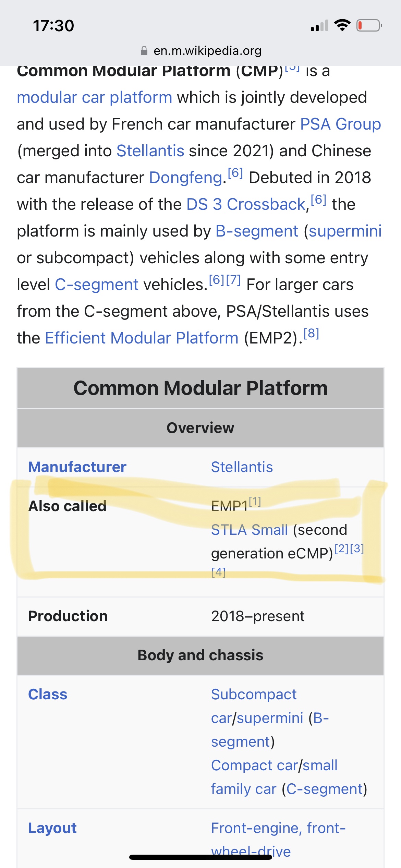Open the Manufacturer infobox label link
The height and width of the screenshot is (868, 401).
click(x=77, y=467)
